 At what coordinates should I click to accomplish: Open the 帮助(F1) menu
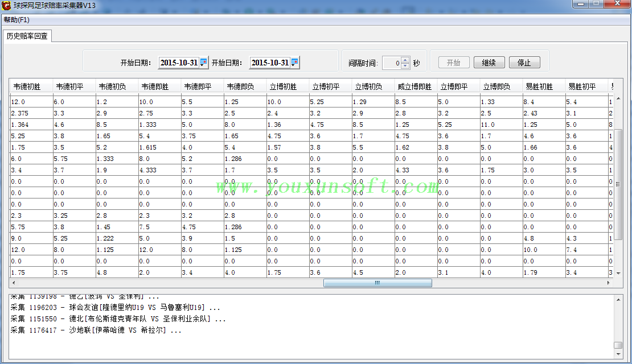coord(17,20)
